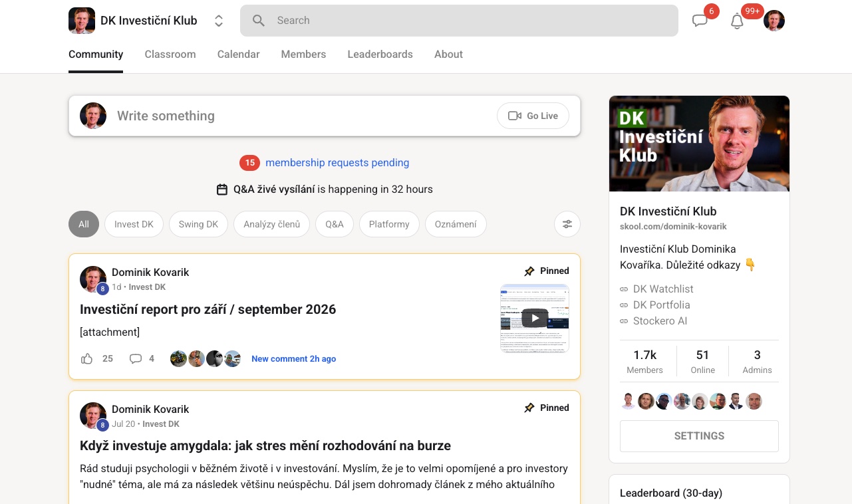Click the calendar icon beside Q&A živé vysílání
The width and height of the screenshot is (852, 504).
click(222, 189)
